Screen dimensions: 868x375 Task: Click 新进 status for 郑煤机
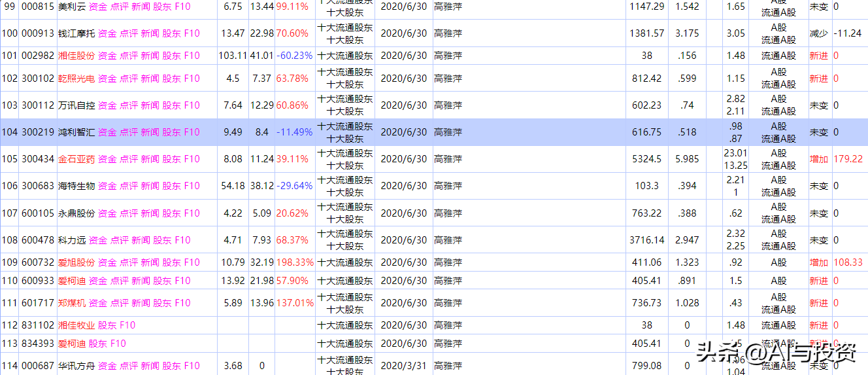[819, 303]
